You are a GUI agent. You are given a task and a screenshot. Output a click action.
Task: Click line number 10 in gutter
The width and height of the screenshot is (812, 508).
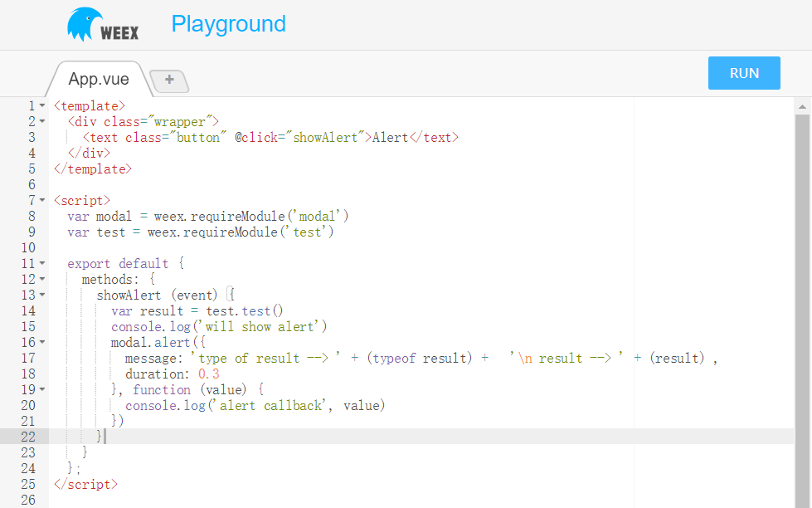coord(28,248)
